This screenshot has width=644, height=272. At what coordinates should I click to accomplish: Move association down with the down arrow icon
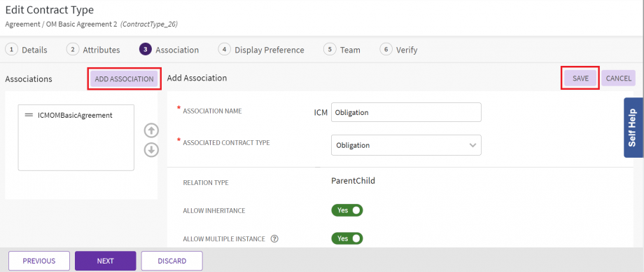pyautogui.click(x=151, y=150)
